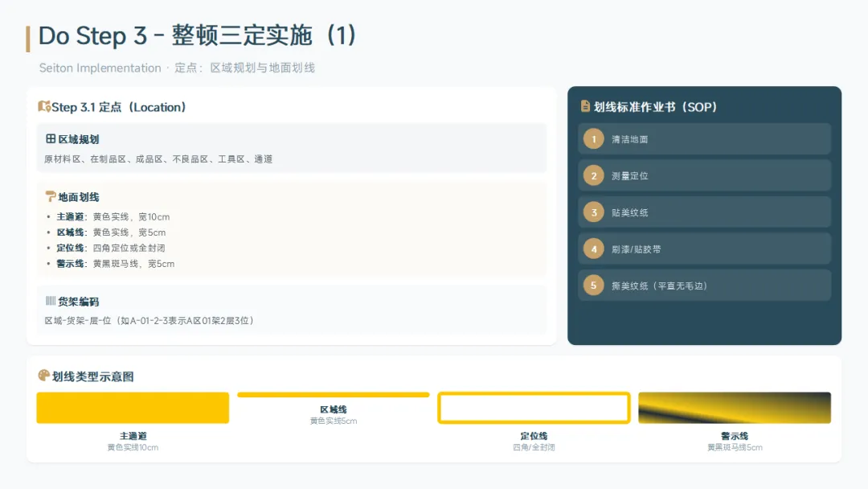Click the caption 四角/全封闭

coord(534,447)
